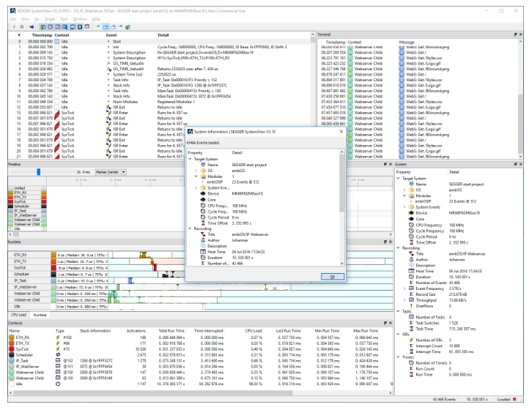Screen dimensions: 532x410
Task: Switch to the CPU Load tab
Action: point(18,315)
